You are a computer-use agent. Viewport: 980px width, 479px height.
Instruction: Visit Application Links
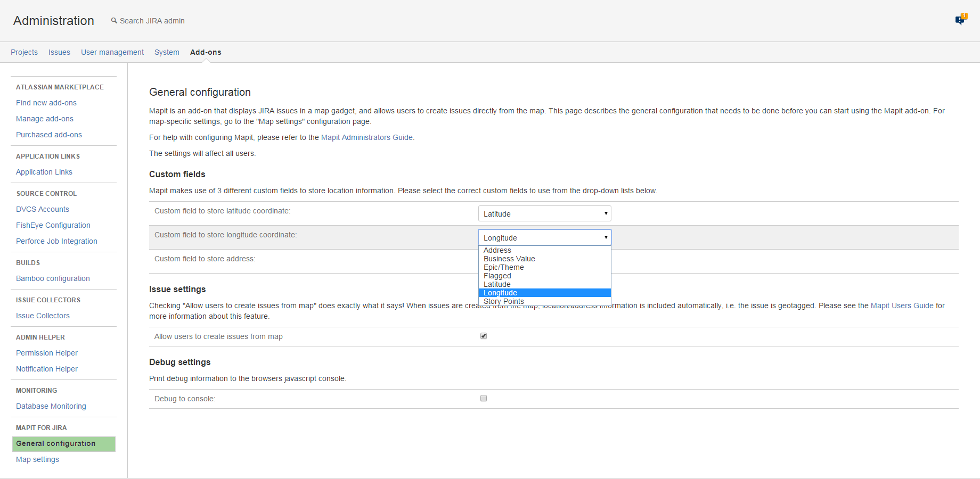[x=44, y=172]
